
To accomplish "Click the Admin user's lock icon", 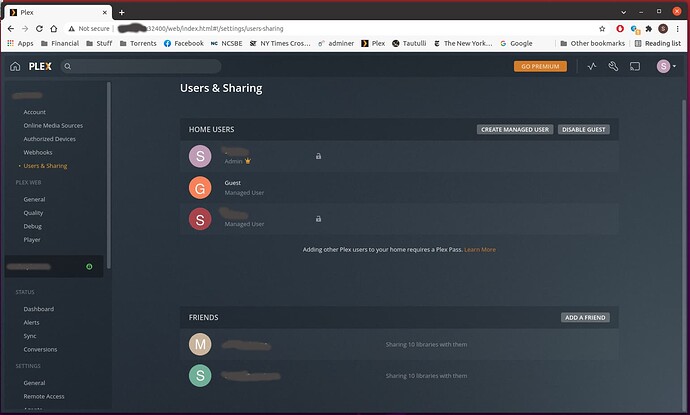I will pos(318,156).
